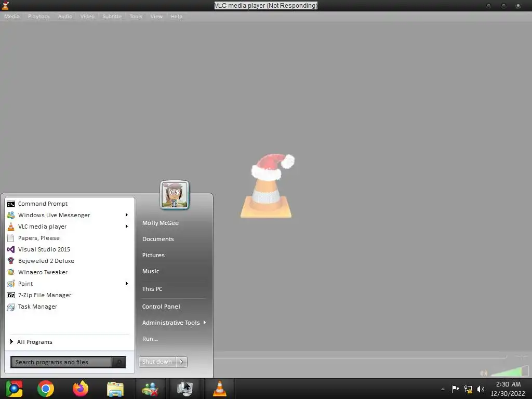This screenshot has width=532, height=399.
Task: Open the VLC Help menu
Action: point(177,16)
